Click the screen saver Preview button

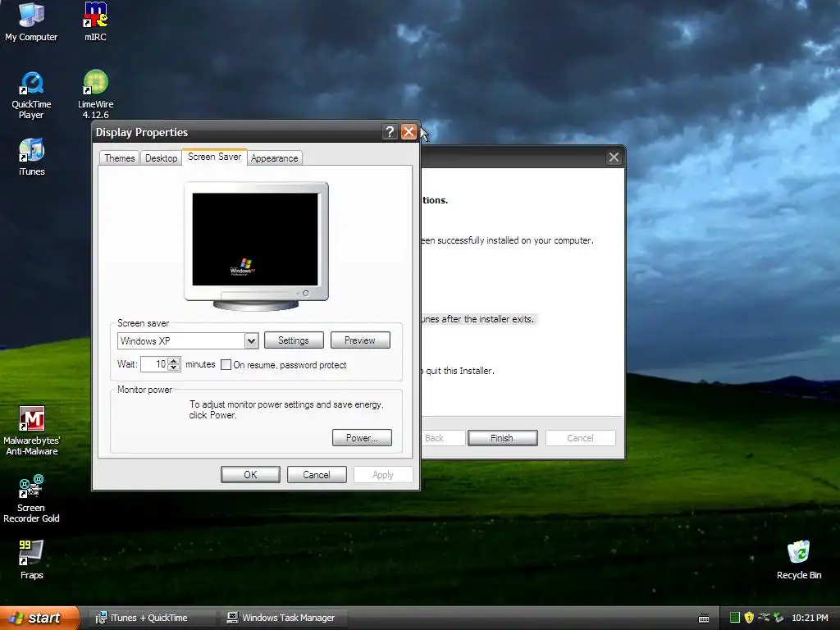coord(360,340)
